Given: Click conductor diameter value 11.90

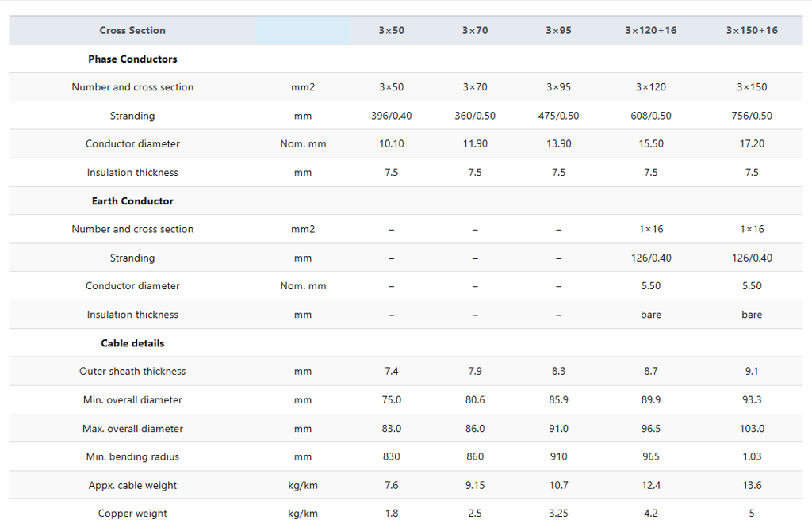Looking at the screenshot, I should click(x=475, y=144).
